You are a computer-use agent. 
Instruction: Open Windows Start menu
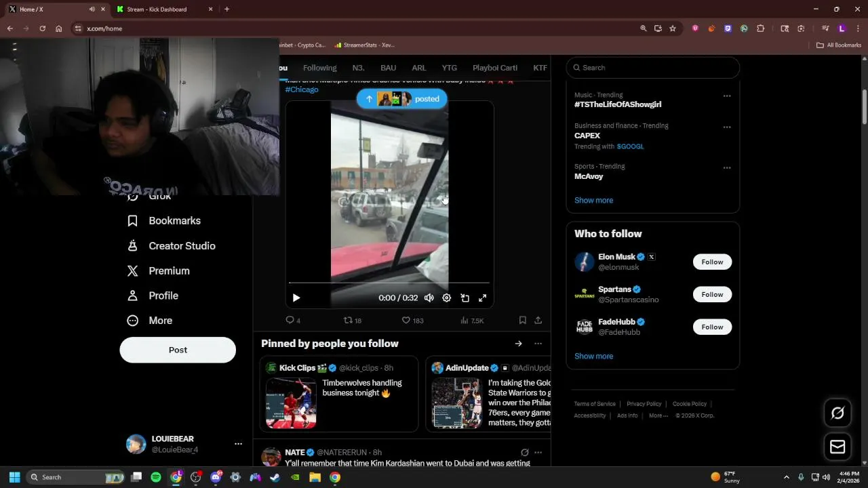coord(14,477)
